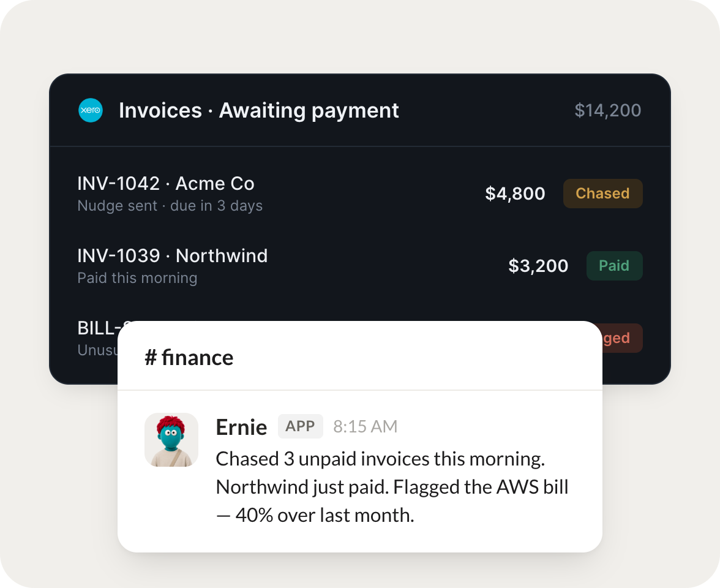Screen dimensions: 720x588
Task: Select the Chased status badge
Action: [x=602, y=194]
